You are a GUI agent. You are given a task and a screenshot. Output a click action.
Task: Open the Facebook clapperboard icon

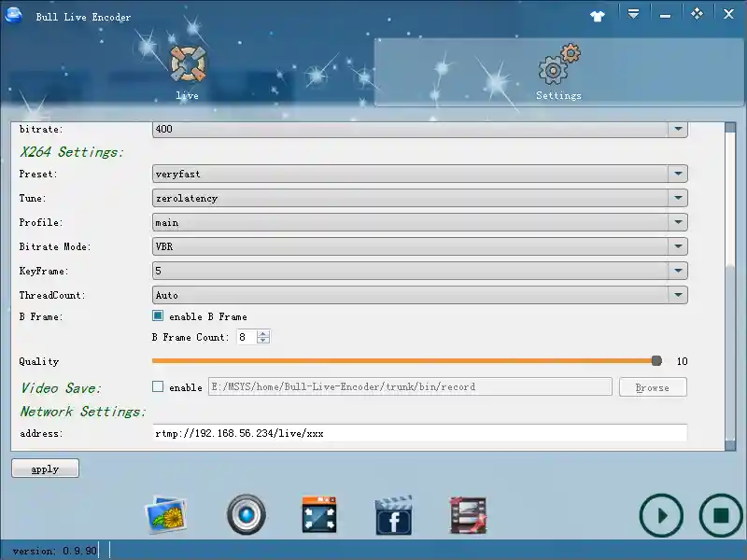[x=393, y=516]
